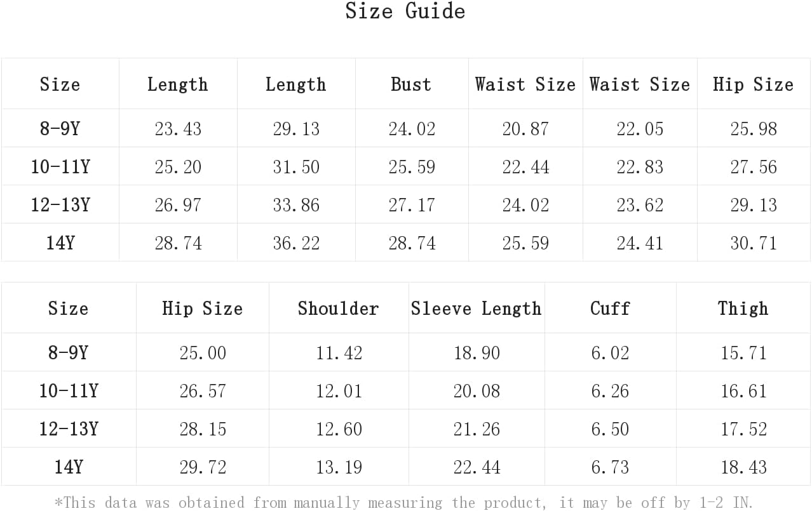This screenshot has height=511, width=812.
Task: Click sleeve length value 18.90
Action: coord(477,353)
